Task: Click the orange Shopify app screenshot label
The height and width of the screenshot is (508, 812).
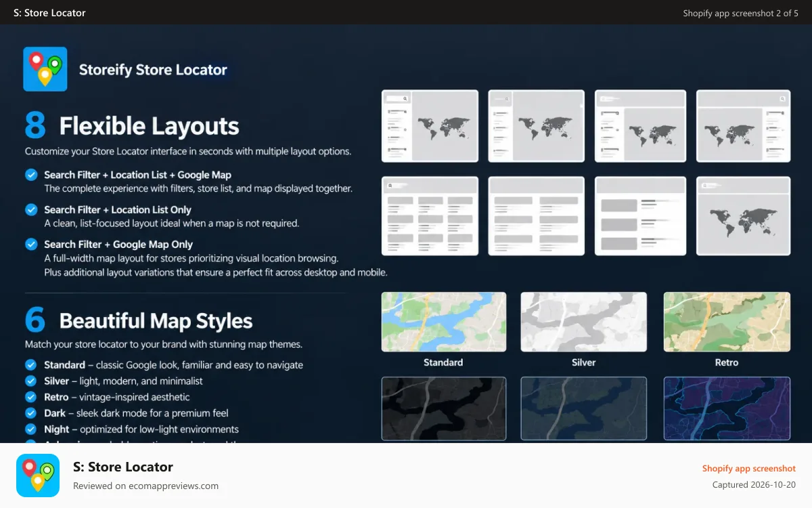Action: pyautogui.click(x=749, y=468)
